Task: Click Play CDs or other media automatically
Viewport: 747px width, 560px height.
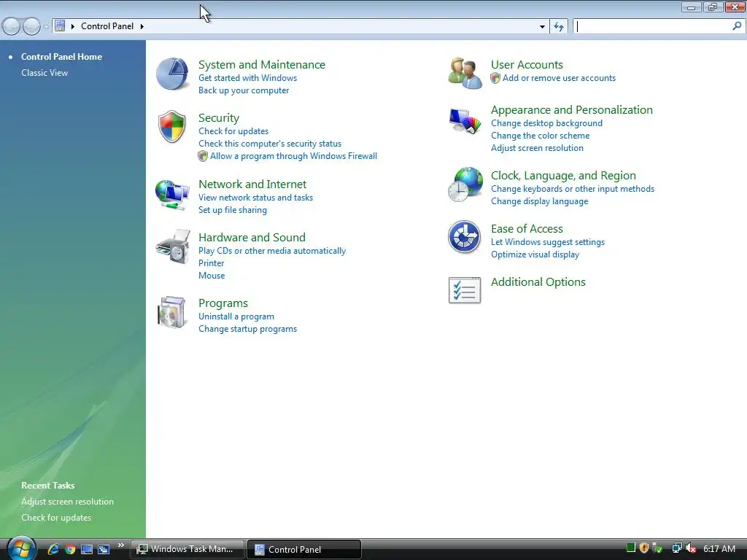Action: tap(272, 251)
